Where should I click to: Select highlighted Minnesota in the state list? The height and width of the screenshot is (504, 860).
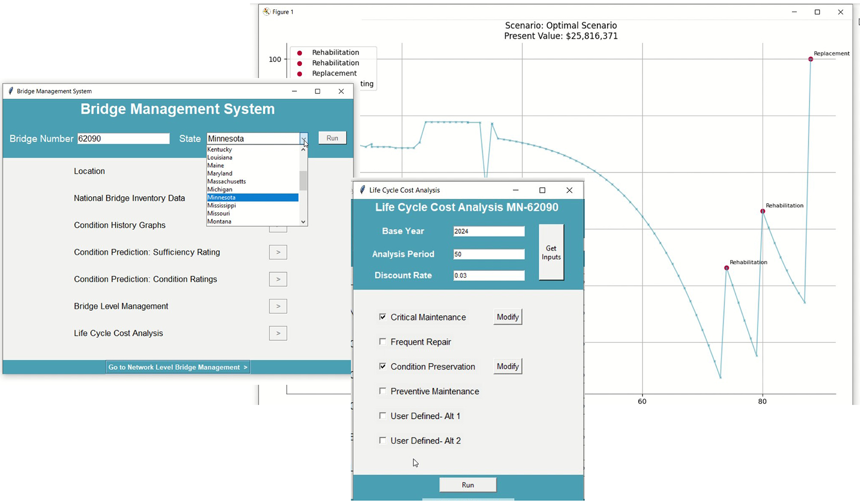click(252, 197)
